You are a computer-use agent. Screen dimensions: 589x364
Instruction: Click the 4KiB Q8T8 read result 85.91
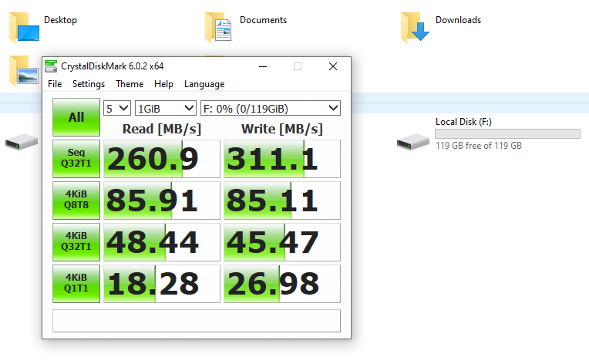162,201
